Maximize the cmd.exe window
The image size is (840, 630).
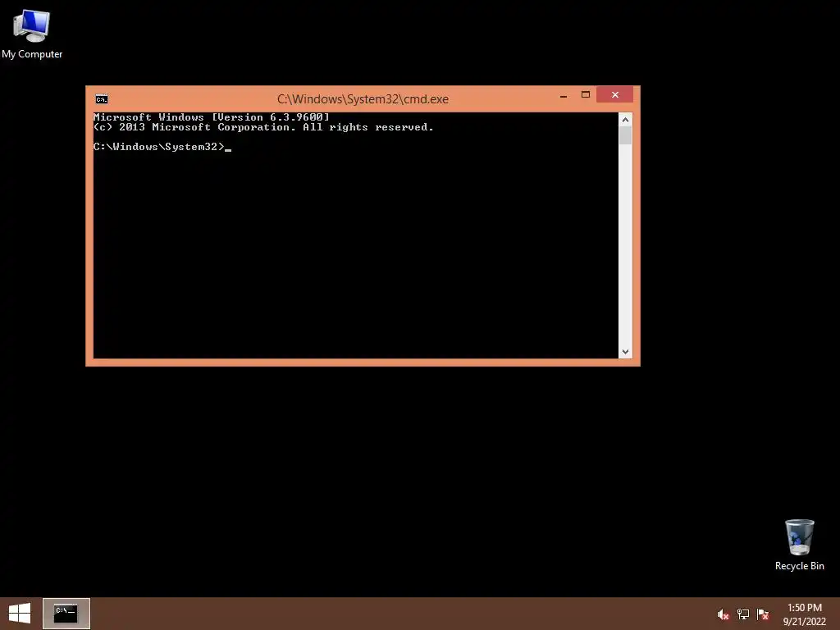[x=586, y=95]
